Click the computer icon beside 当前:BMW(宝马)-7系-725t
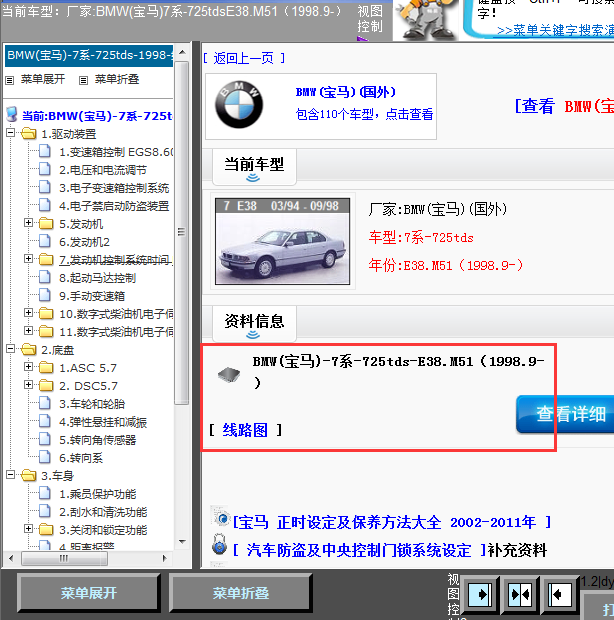614x620 pixels. click(x=12, y=114)
